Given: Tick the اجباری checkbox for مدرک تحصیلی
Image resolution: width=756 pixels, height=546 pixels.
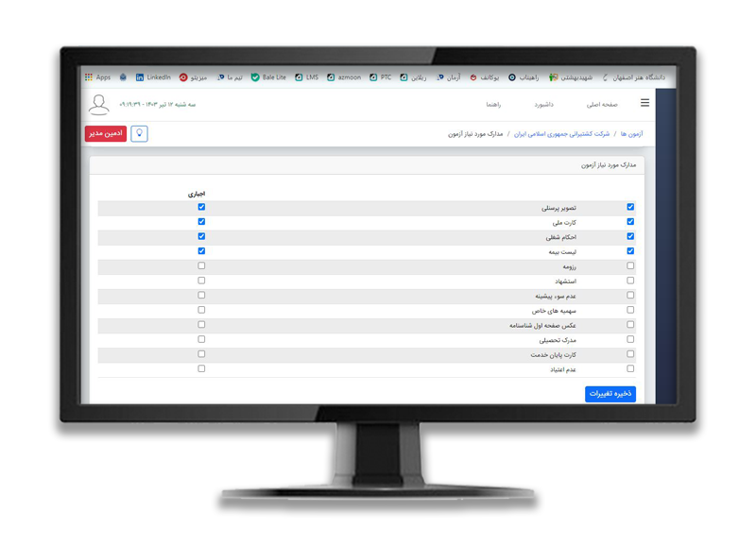Looking at the screenshot, I should 201,339.
